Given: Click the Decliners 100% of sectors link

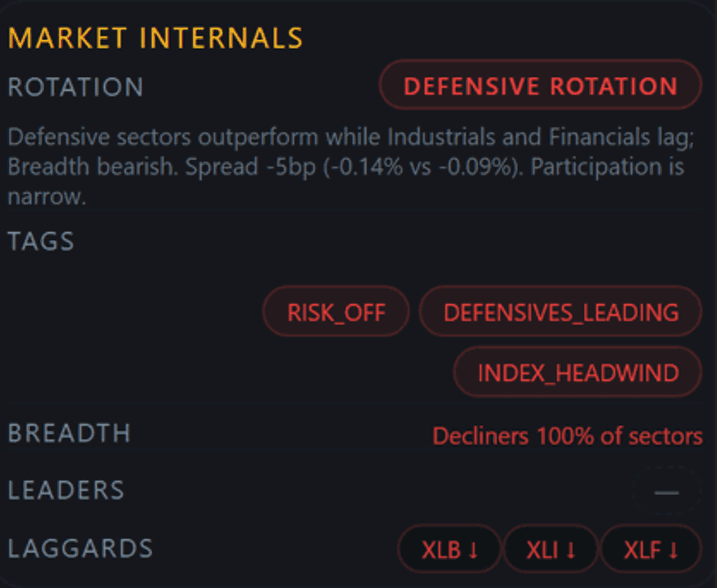Looking at the screenshot, I should (568, 435).
